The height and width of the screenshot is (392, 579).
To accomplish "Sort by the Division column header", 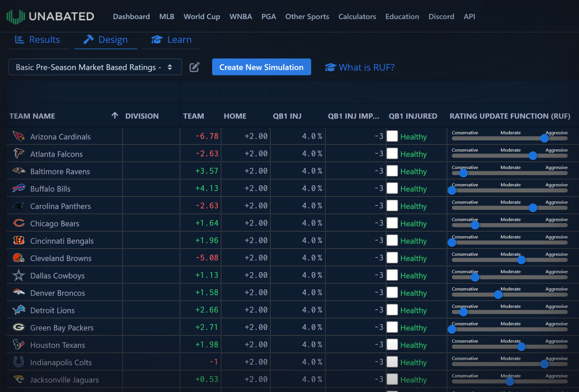I will pyautogui.click(x=142, y=116).
